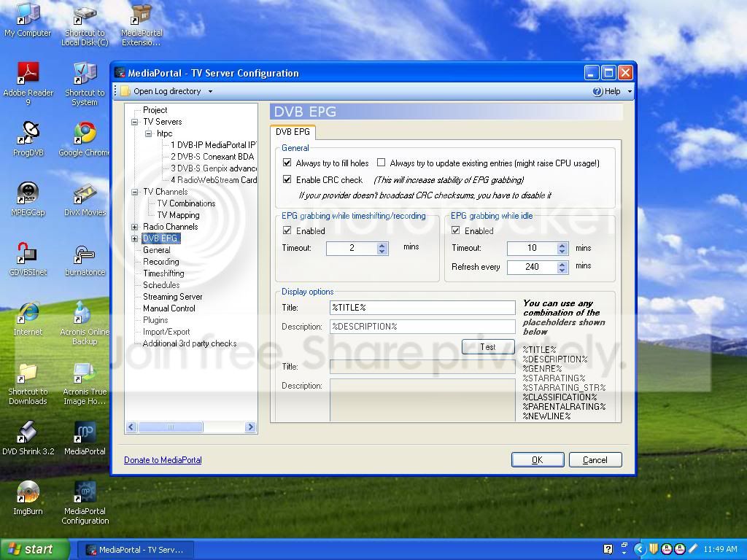The image size is (747, 560).
Task: Click the Open Log directory folder icon
Action: pyautogui.click(x=125, y=91)
